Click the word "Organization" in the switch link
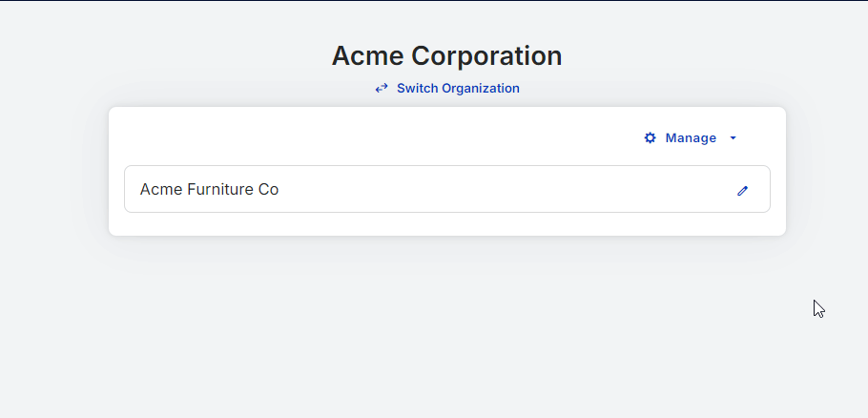The width and height of the screenshot is (868, 418). click(481, 88)
